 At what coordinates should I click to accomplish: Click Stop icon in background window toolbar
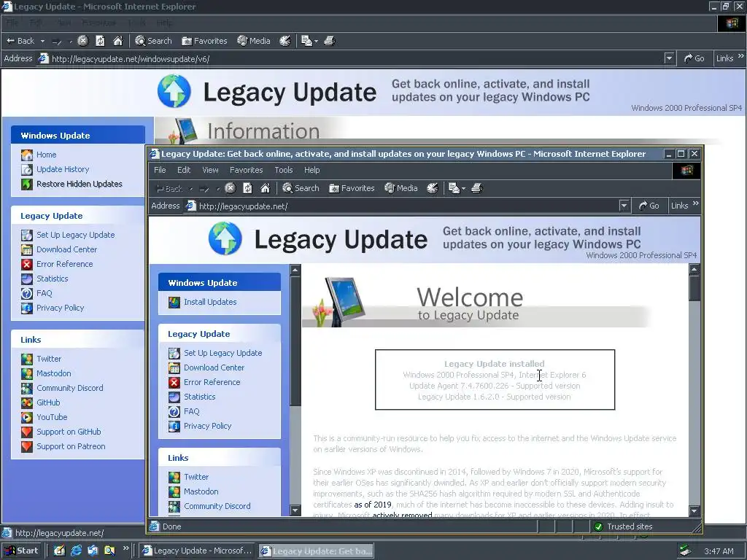pos(83,41)
